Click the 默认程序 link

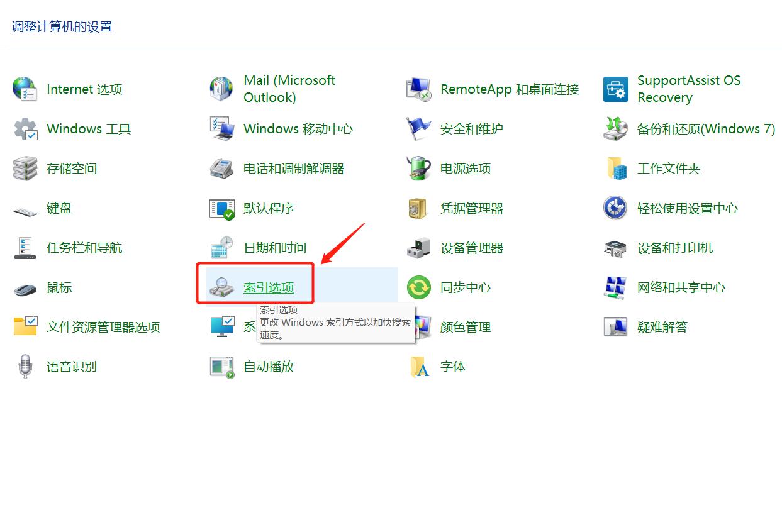click(x=269, y=208)
